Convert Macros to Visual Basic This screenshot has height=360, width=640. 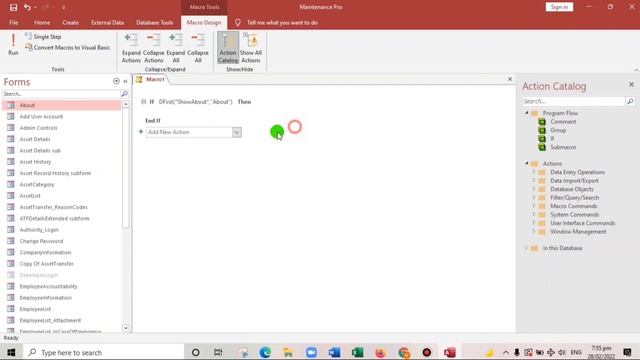coord(67,48)
